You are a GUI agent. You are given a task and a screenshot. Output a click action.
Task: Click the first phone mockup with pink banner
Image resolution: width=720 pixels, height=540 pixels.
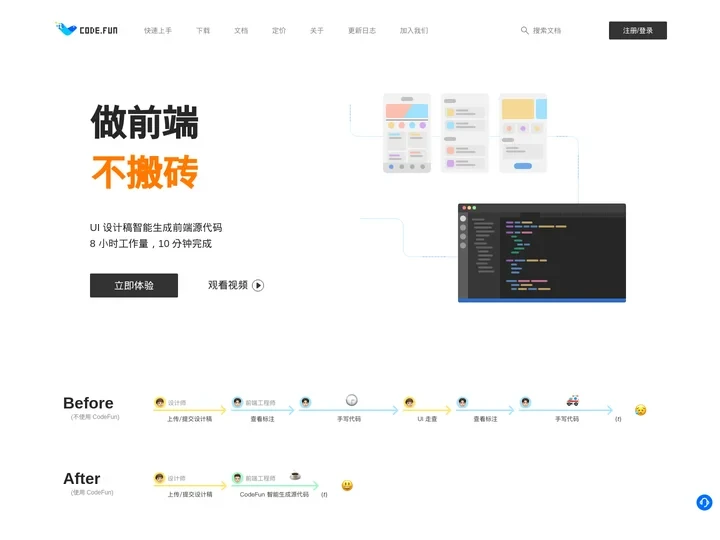(x=407, y=133)
